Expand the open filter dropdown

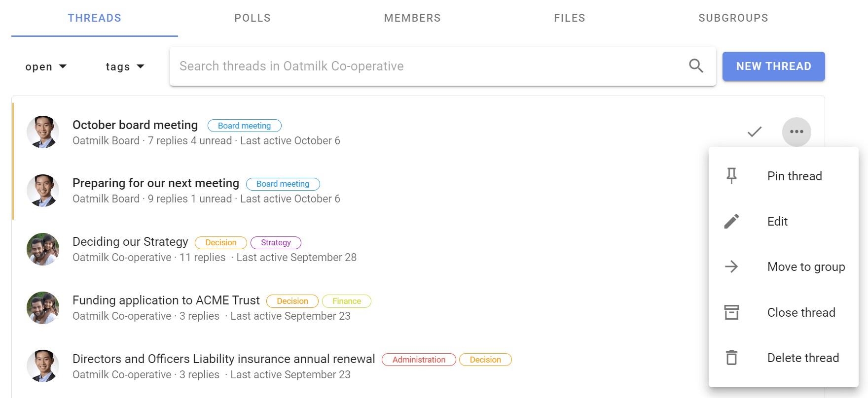click(46, 66)
